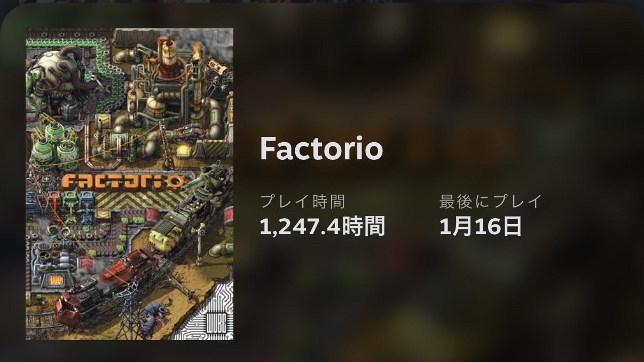
Task: Click the orange Factorio logo on the cover
Action: click(123, 182)
